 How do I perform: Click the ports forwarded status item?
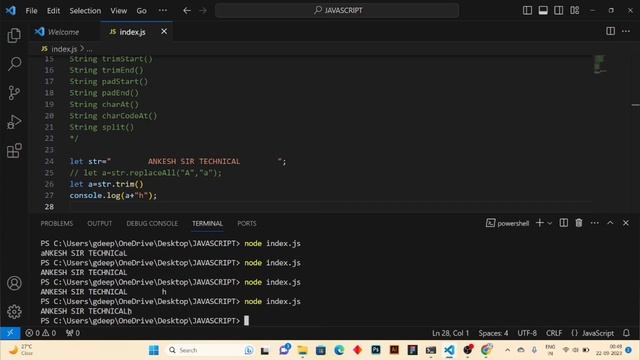coord(73,333)
